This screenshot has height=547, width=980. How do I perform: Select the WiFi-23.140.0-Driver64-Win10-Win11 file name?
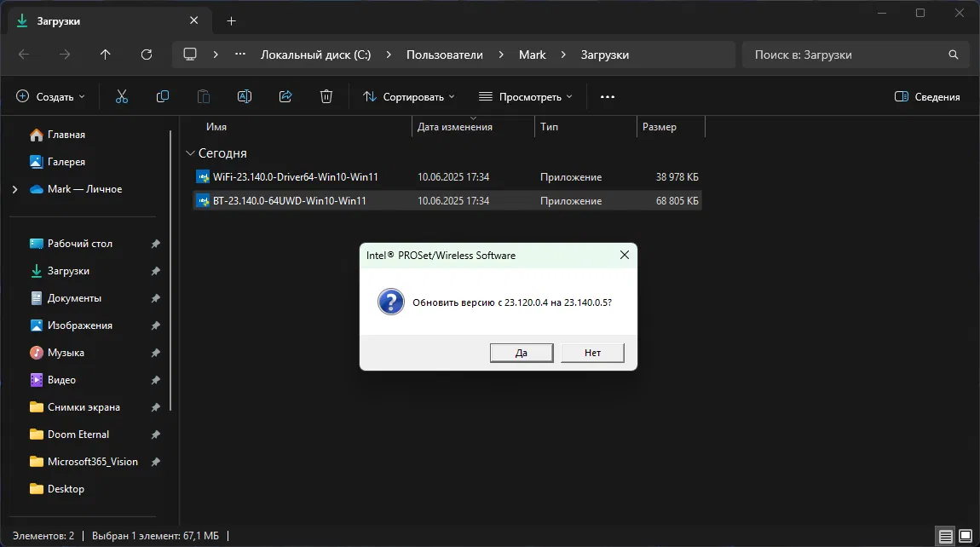tap(296, 177)
